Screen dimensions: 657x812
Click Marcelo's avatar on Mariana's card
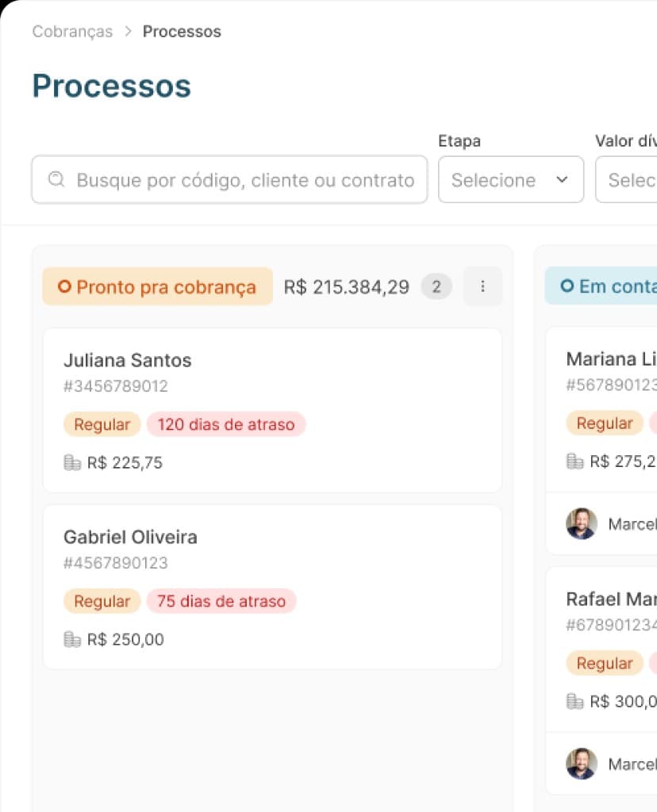click(582, 524)
